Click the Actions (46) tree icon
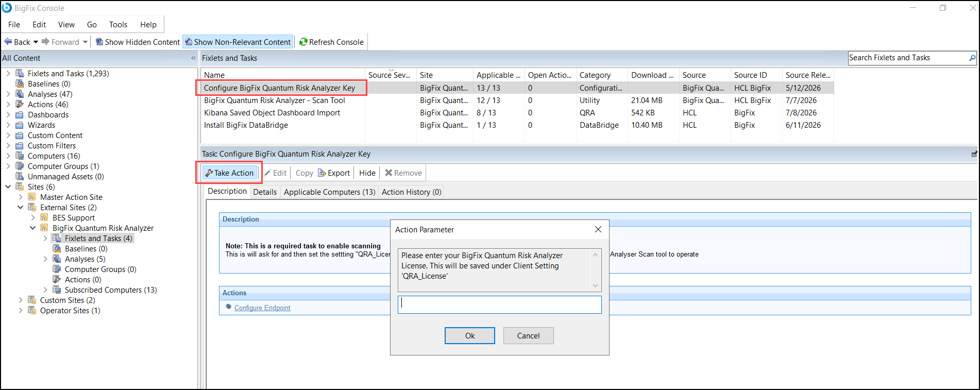Image resolution: width=980 pixels, height=390 pixels. pyautogui.click(x=20, y=104)
